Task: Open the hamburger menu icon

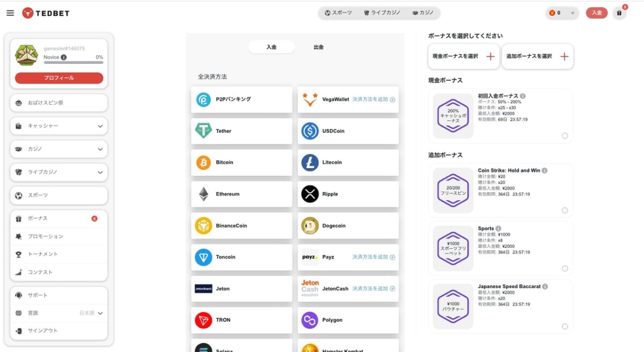Action: click(10, 13)
